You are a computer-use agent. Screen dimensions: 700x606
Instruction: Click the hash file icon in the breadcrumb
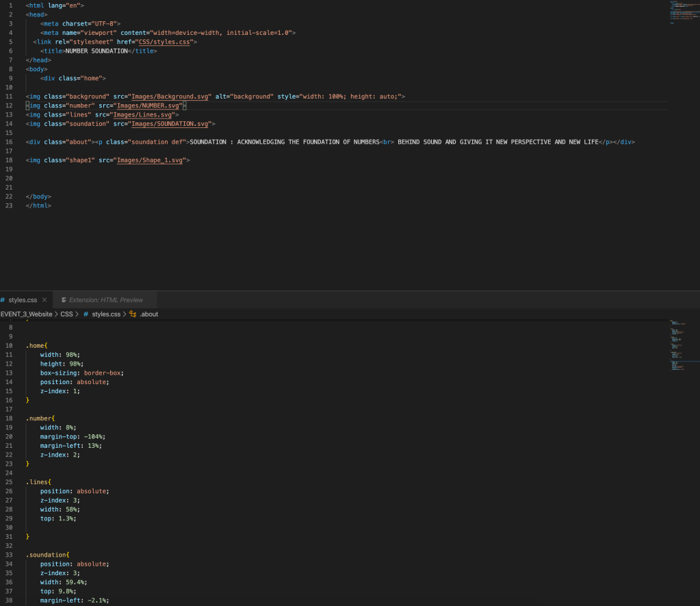tap(86, 314)
